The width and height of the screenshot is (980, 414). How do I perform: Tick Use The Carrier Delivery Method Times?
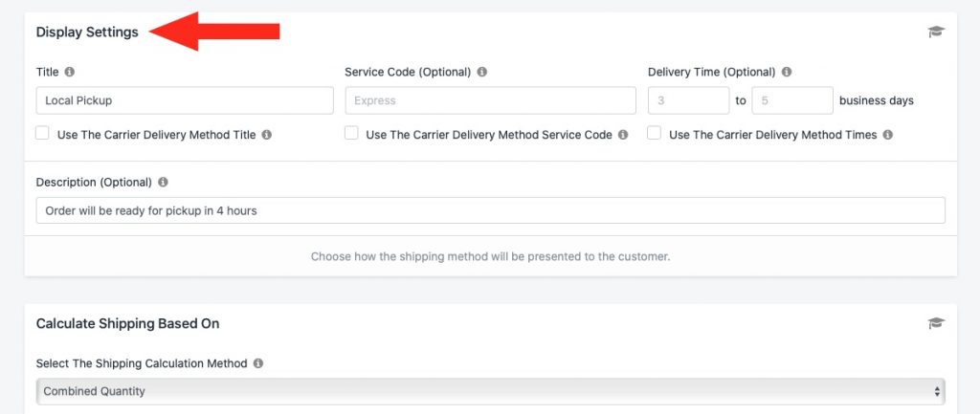[655, 134]
